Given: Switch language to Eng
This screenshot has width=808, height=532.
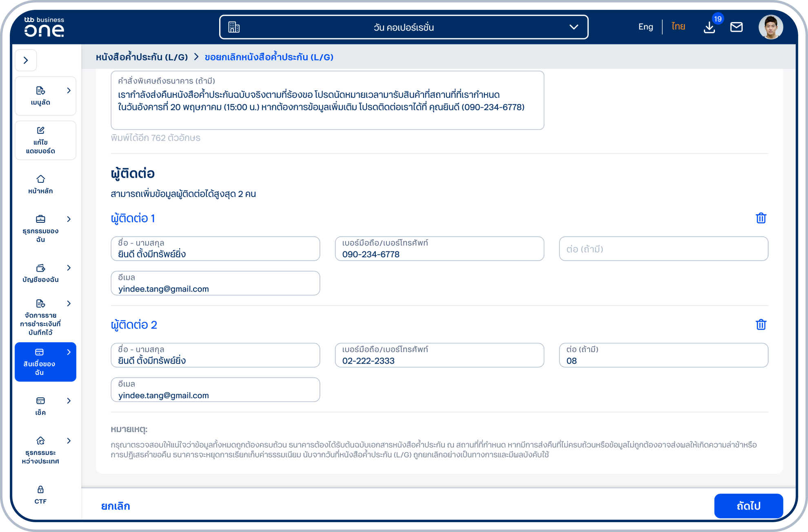Looking at the screenshot, I should click(646, 27).
